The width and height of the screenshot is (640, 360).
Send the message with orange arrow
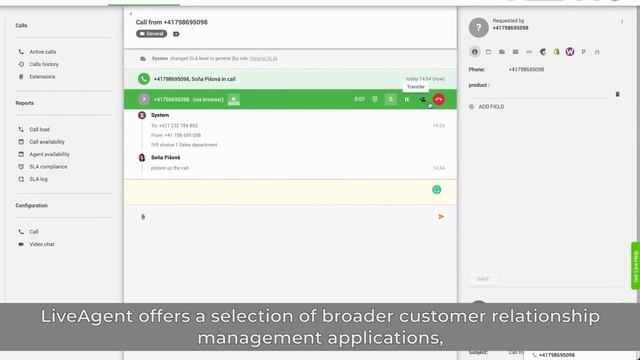[x=441, y=217]
